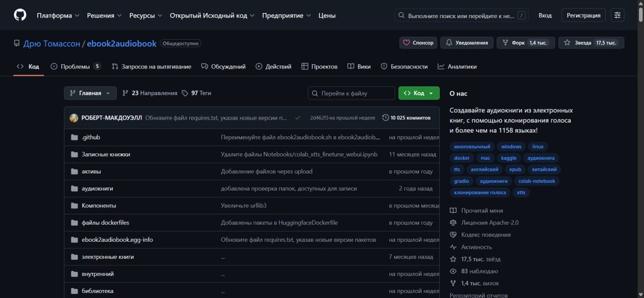
Task: Go to the Цены page
Action: [327, 16]
